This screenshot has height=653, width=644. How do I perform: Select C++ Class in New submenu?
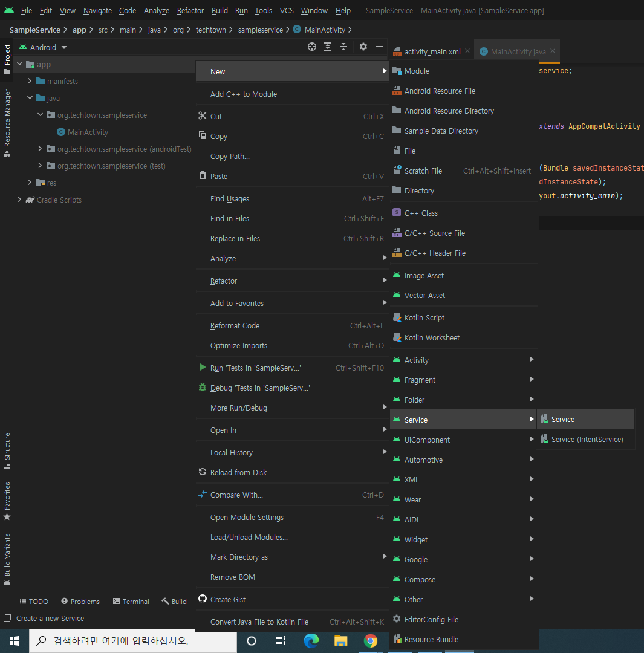coord(464,213)
